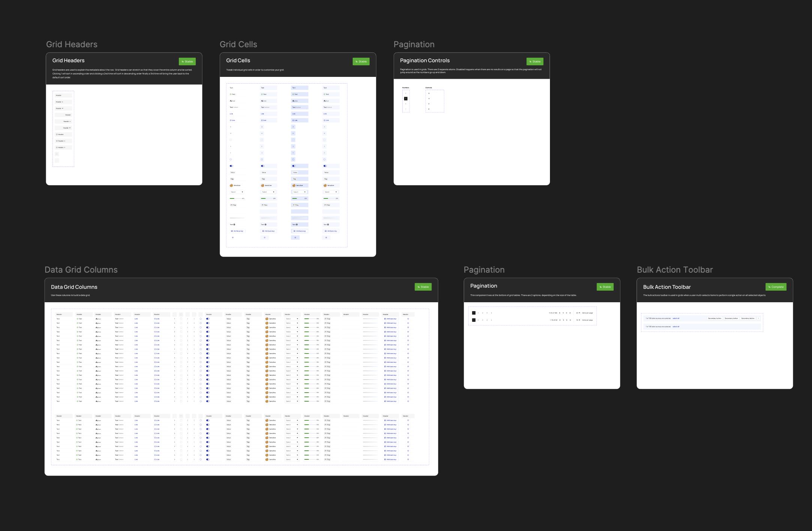Click previous-page arrow in Pagination Controls box
The width and height of the screenshot is (812, 531).
coord(429,99)
